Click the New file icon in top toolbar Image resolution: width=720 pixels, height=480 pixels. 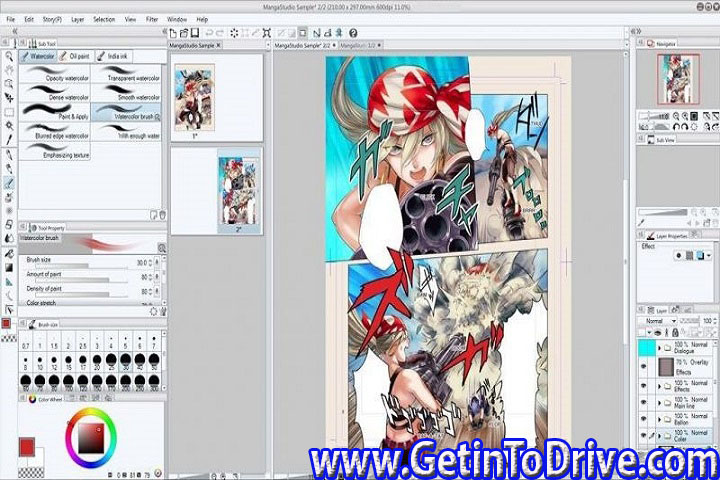click(x=173, y=33)
